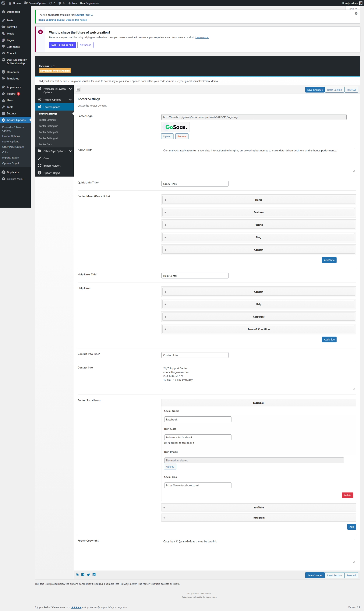Click the Quick Links Title input field
364x611 pixels.
(x=195, y=184)
